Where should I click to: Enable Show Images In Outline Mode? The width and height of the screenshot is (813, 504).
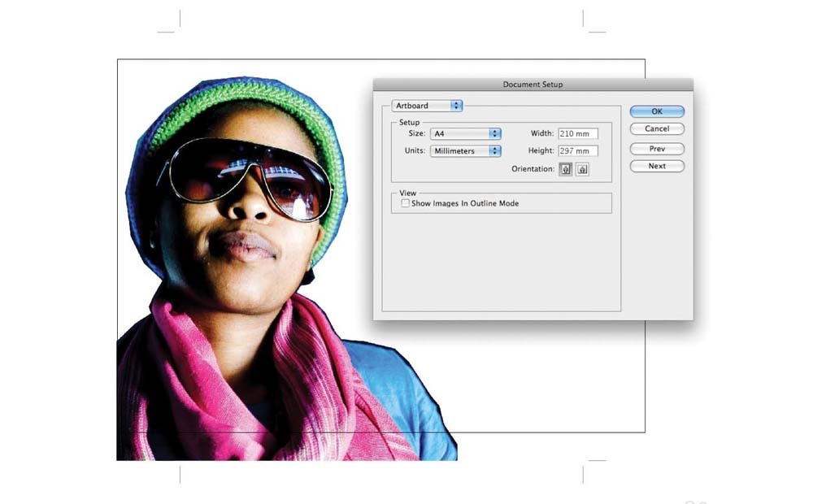[x=406, y=203]
